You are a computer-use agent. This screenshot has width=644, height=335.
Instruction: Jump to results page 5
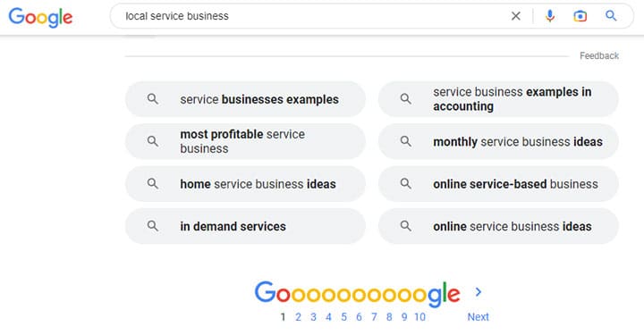tap(343, 317)
